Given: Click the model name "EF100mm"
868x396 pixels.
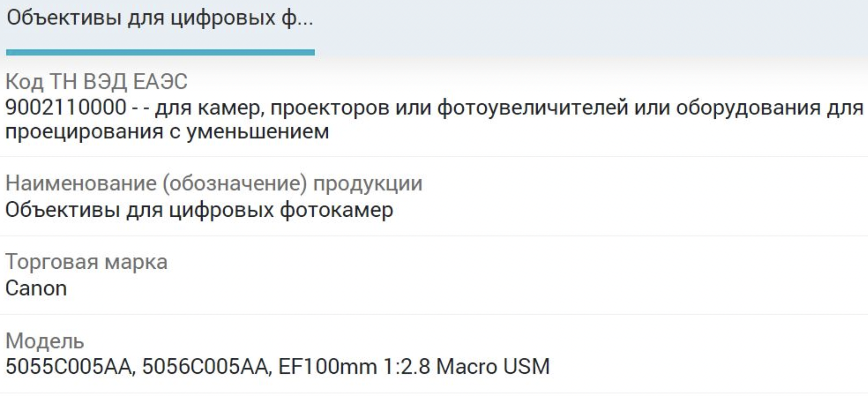Looking at the screenshot, I should click(327, 366).
